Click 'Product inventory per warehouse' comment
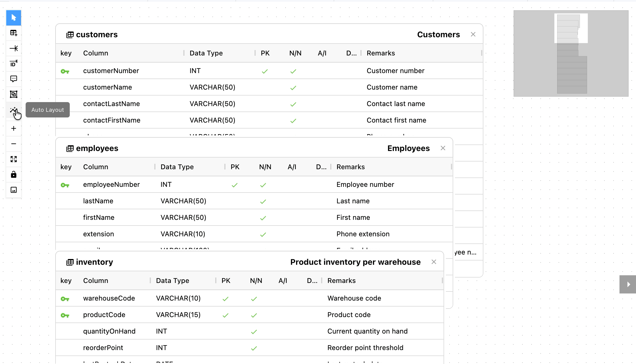The height and width of the screenshot is (364, 636). (x=356, y=262)
